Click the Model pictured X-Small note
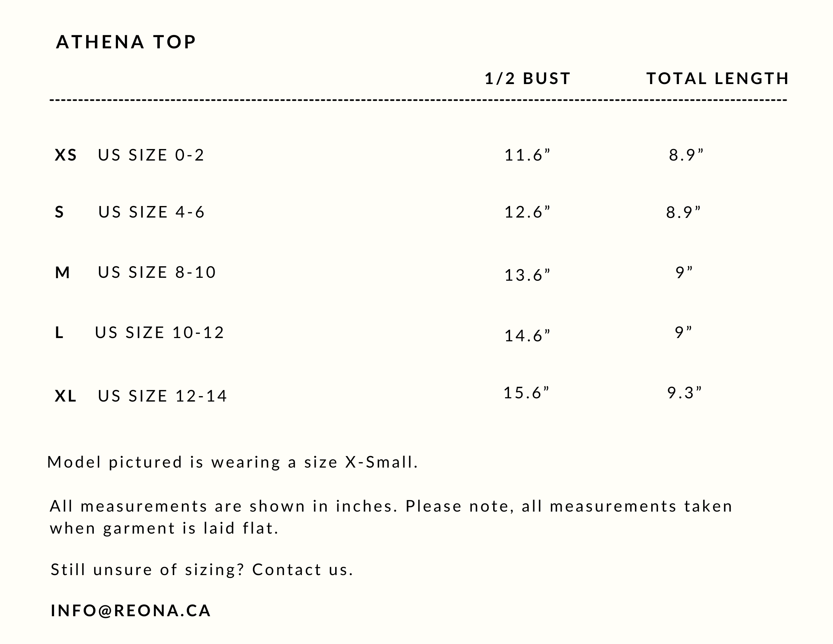 pyautogui.click(x=233, y=463)
